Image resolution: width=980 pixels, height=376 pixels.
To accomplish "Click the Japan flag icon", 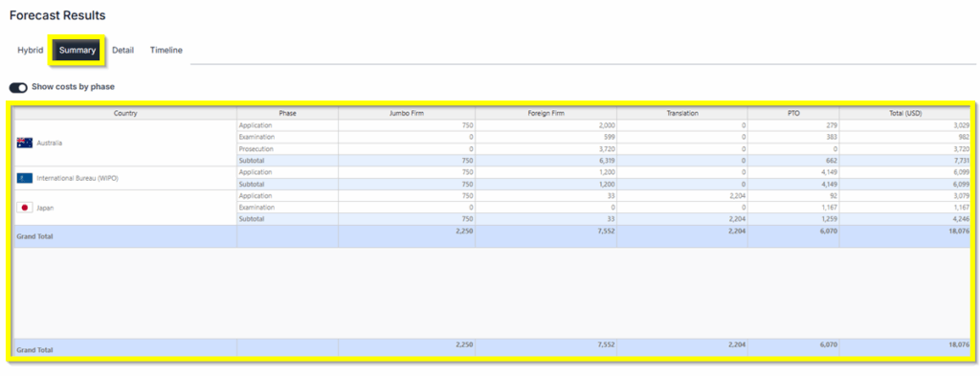I will click(25, 208).
